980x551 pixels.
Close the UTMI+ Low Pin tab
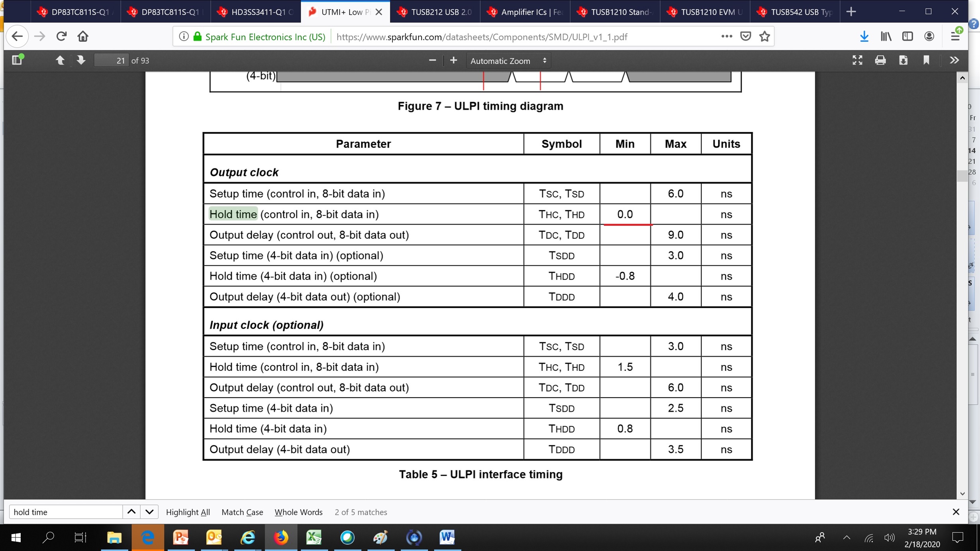pos(379,12)
